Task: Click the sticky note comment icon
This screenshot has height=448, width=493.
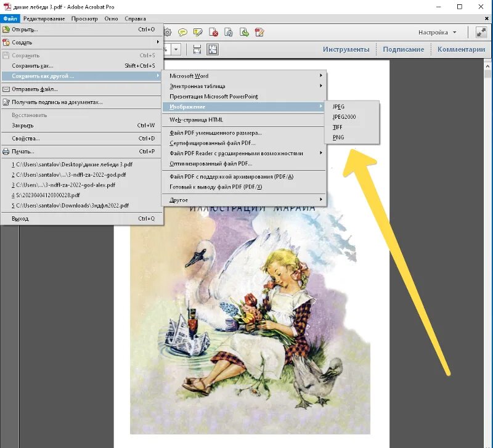Action: [x=182, y=33]
